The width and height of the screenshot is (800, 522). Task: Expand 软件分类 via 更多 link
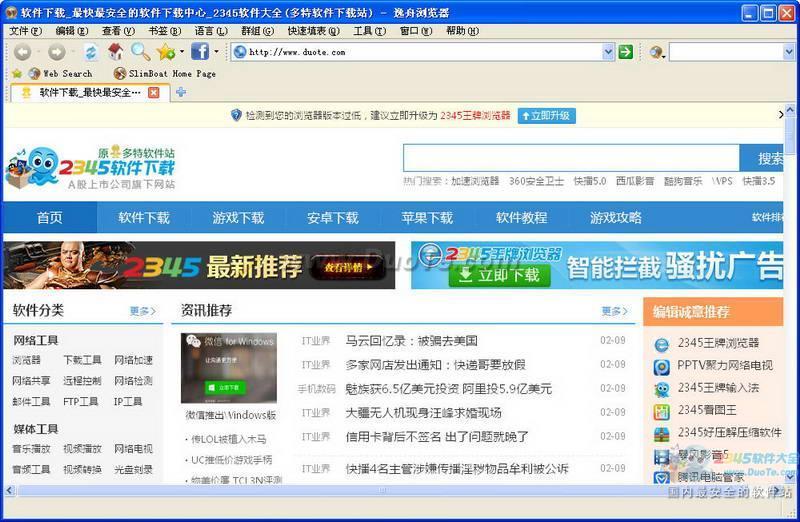tap(142, 311)
